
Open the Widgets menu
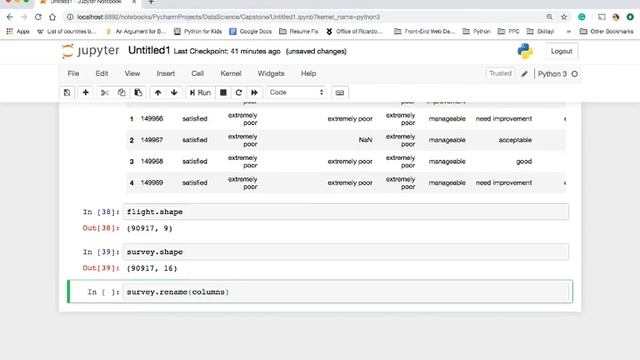pos(271,73)
